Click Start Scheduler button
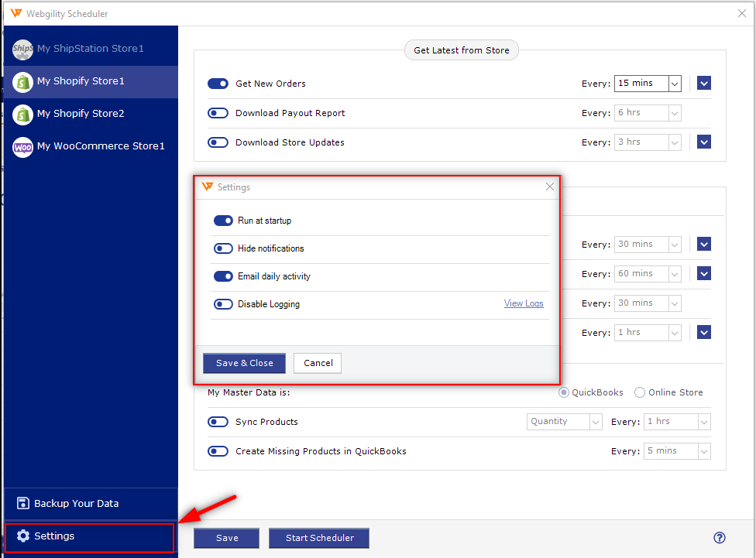The image size is (756, 558). tap(319, 538)
